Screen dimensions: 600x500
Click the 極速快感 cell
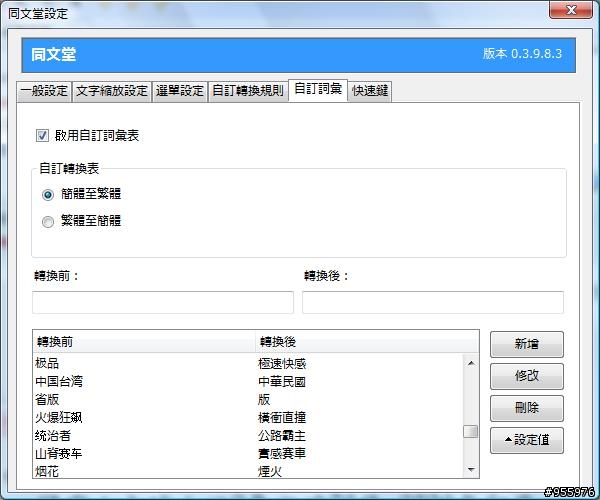coord(282,363)
